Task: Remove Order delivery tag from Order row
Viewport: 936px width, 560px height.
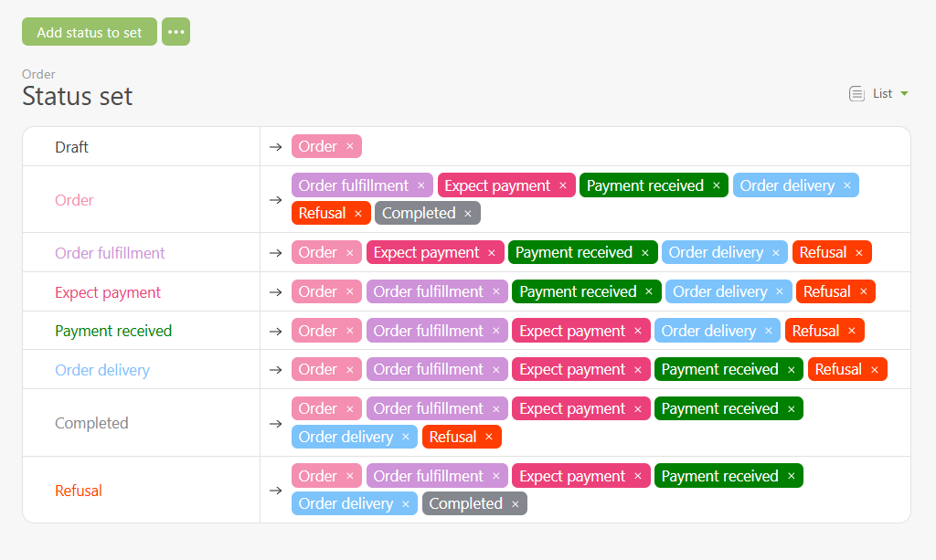Action: [x=847, y=185]
